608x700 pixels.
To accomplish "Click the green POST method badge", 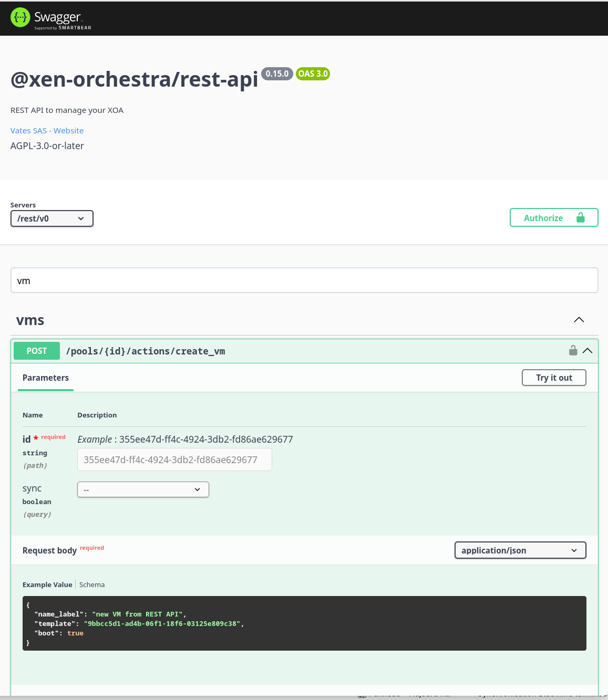I will tap(36, 350).
